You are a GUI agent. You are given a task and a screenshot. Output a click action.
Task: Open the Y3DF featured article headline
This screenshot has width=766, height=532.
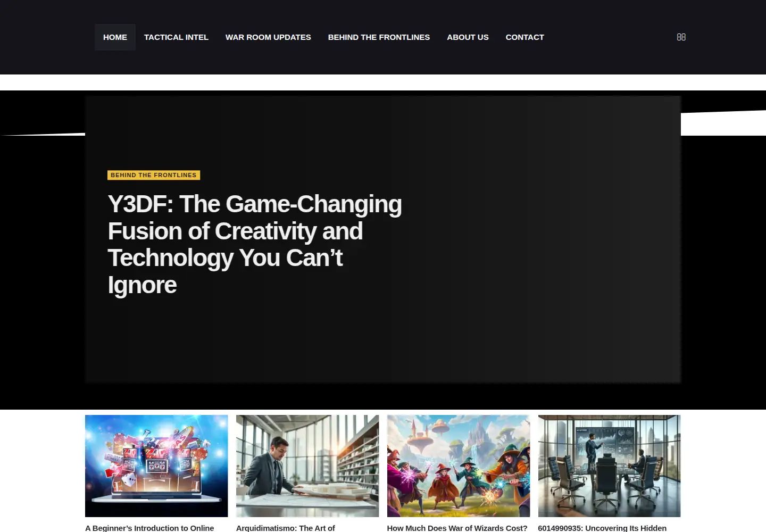click(x=255, y=244)
